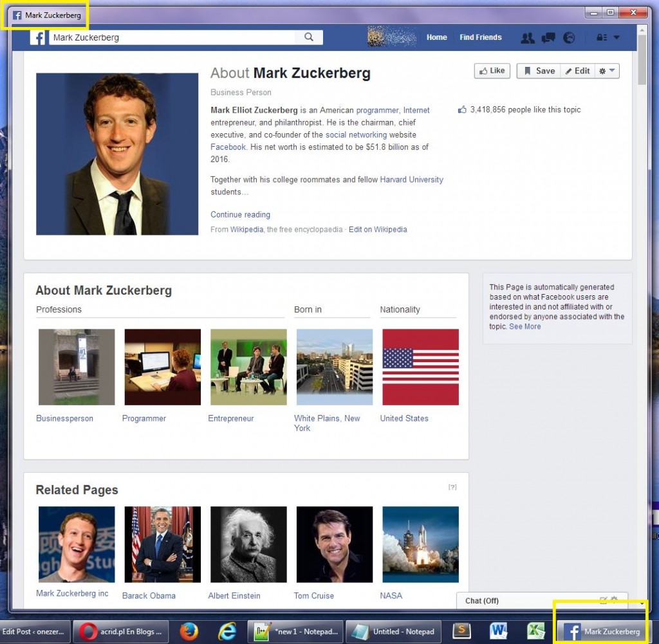Image resolution: width=659 pixels, height=644 pixels.
Task: Open the Harvard University link
Action: coord(411,179)
